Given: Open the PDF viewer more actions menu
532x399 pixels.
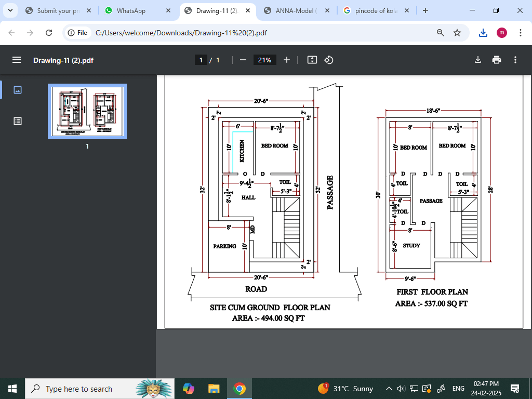Looking at the screenshot, I should point(515,60).
